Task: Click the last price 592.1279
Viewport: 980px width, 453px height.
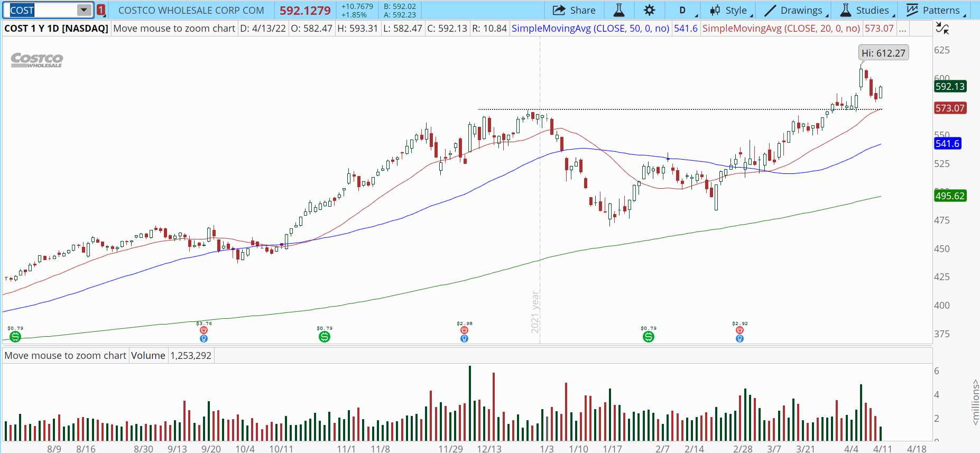Action: coord(305,11)
